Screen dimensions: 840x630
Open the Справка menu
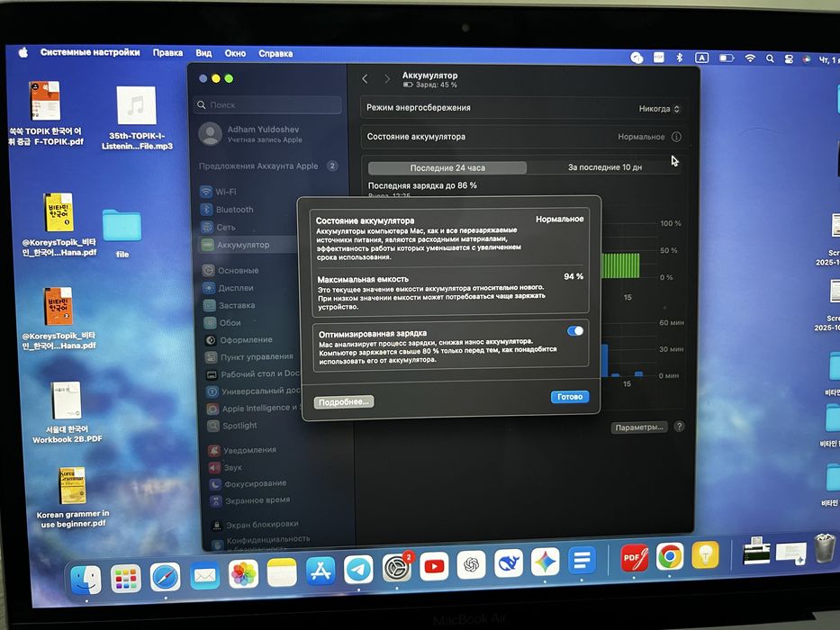(275, 54)
